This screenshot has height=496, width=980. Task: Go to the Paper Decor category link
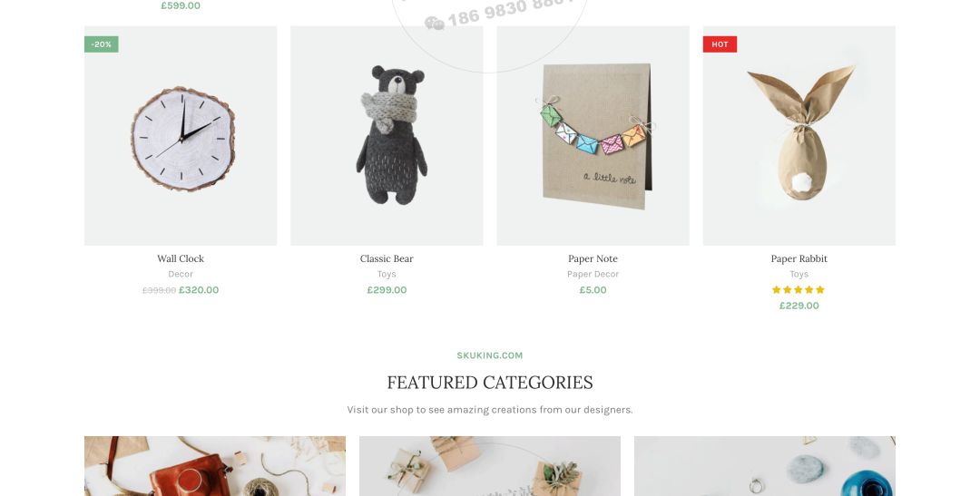coord(593,274)
